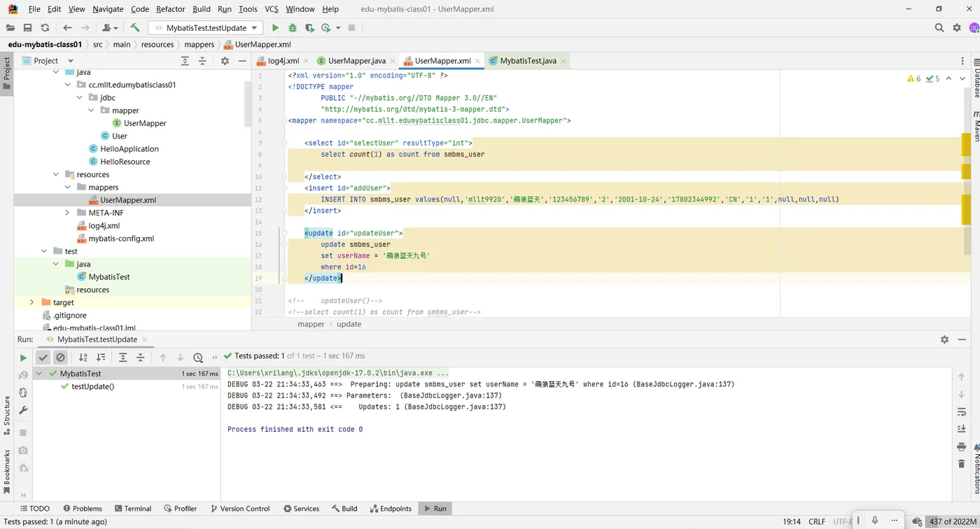
Task: Collapse all test results in Run toolbar
Action: point(141,358)
